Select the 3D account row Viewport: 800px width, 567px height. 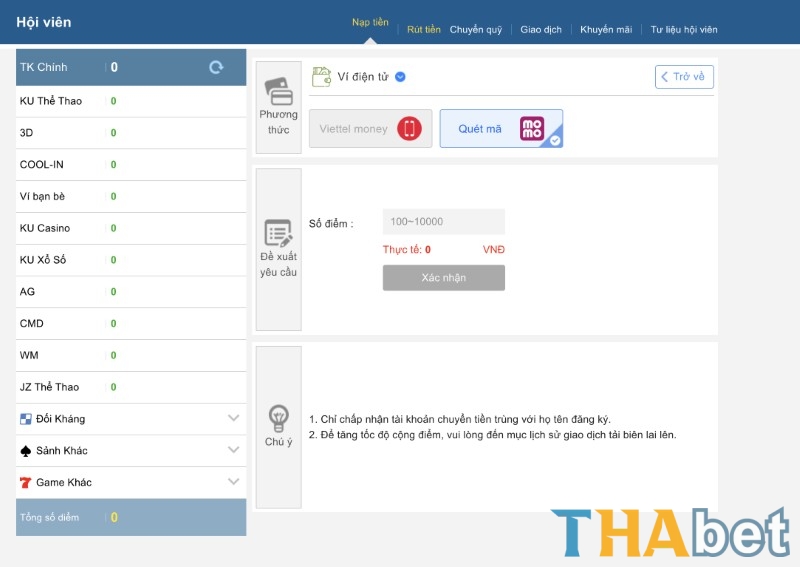click(131, 133)
